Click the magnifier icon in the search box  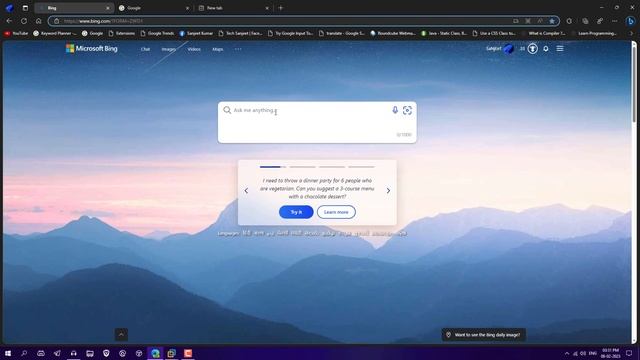[227, 110]
